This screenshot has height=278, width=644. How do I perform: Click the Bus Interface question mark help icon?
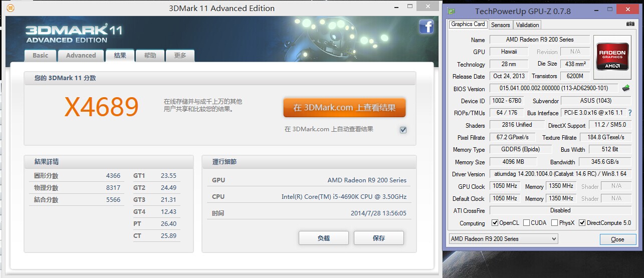630,113
